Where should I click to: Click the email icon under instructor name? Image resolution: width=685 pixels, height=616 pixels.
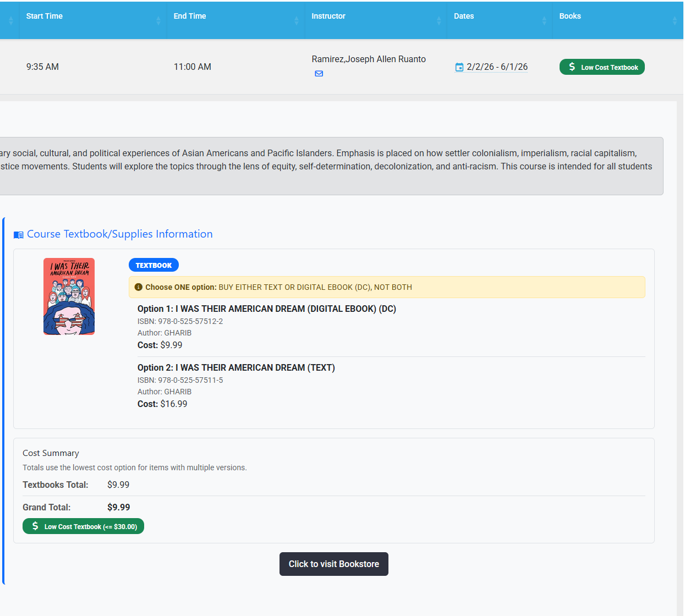coord(319,74)
